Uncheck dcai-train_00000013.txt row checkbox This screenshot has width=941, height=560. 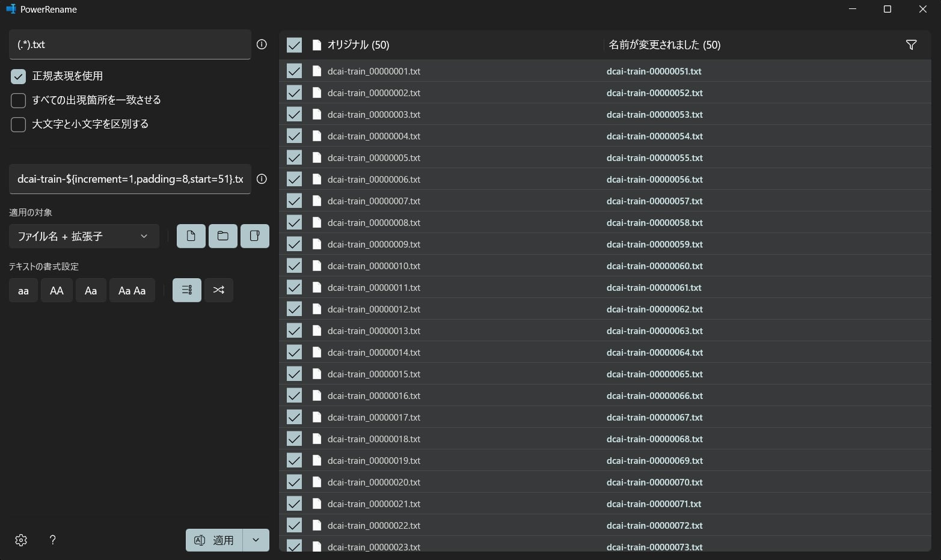point(294,330)
